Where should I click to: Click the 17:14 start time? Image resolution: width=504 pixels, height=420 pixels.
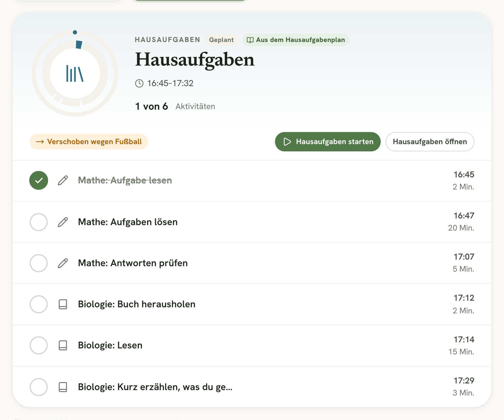(464, 340)
